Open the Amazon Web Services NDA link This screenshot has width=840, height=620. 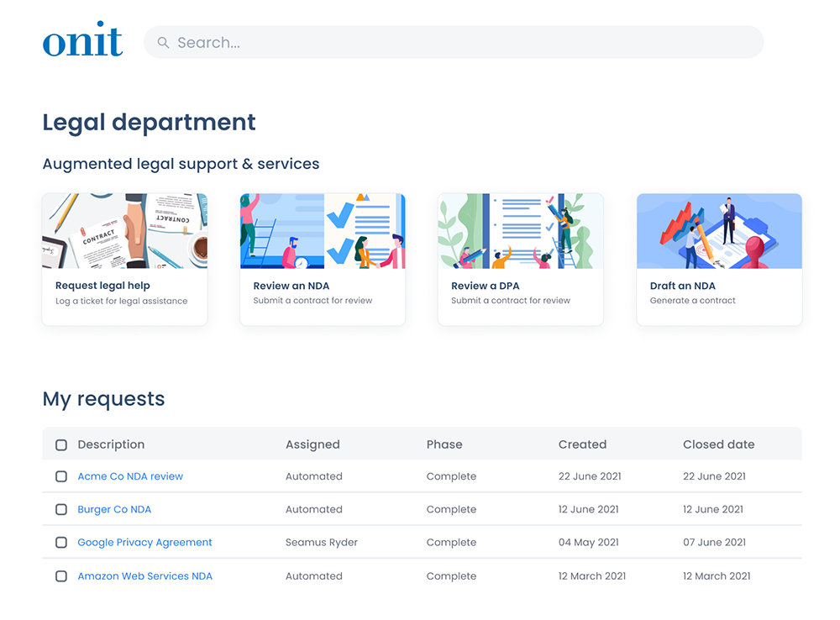pyautogui.click(x=145, y=576)
